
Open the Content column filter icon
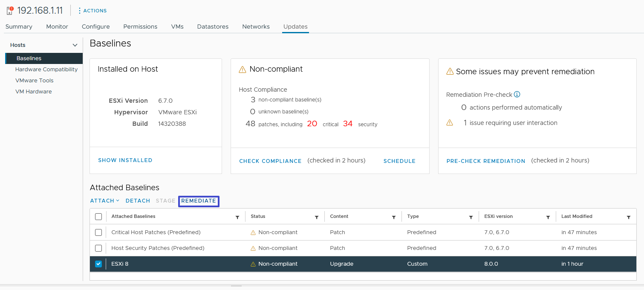pos(394,217)
